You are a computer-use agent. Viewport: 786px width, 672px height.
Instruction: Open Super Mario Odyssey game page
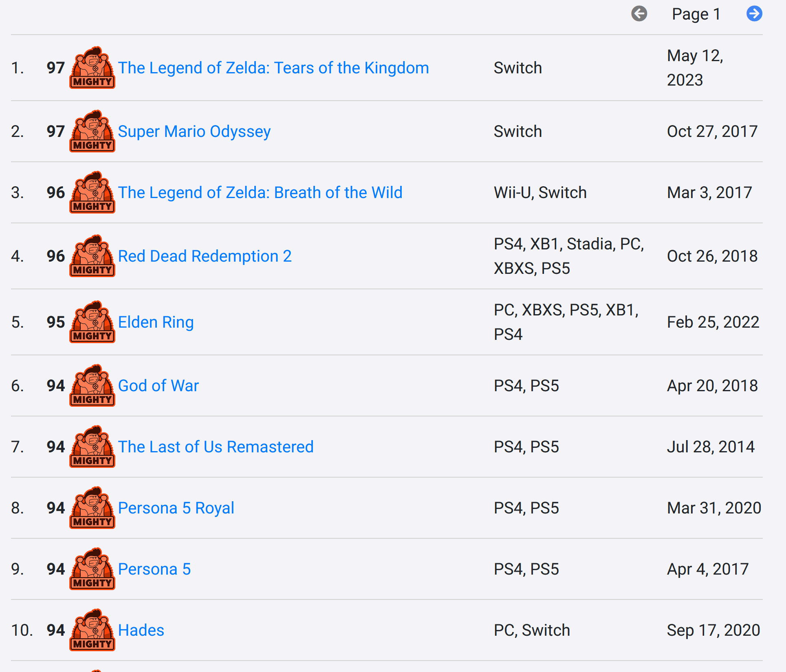(194, 131)
